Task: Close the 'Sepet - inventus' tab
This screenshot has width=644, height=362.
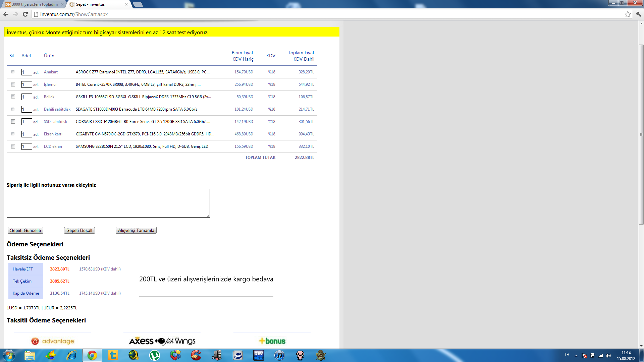Action: 126,4
